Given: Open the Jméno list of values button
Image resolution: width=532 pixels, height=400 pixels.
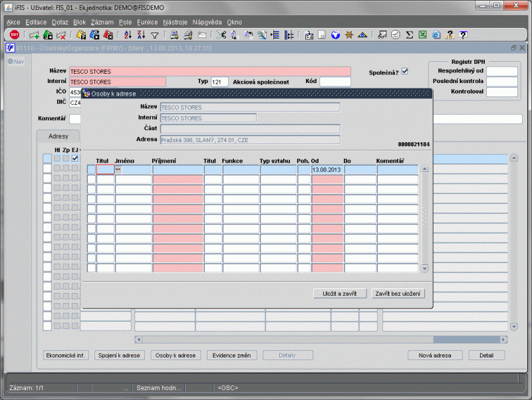Looking at the screenshot, I should tap(118, 170).
